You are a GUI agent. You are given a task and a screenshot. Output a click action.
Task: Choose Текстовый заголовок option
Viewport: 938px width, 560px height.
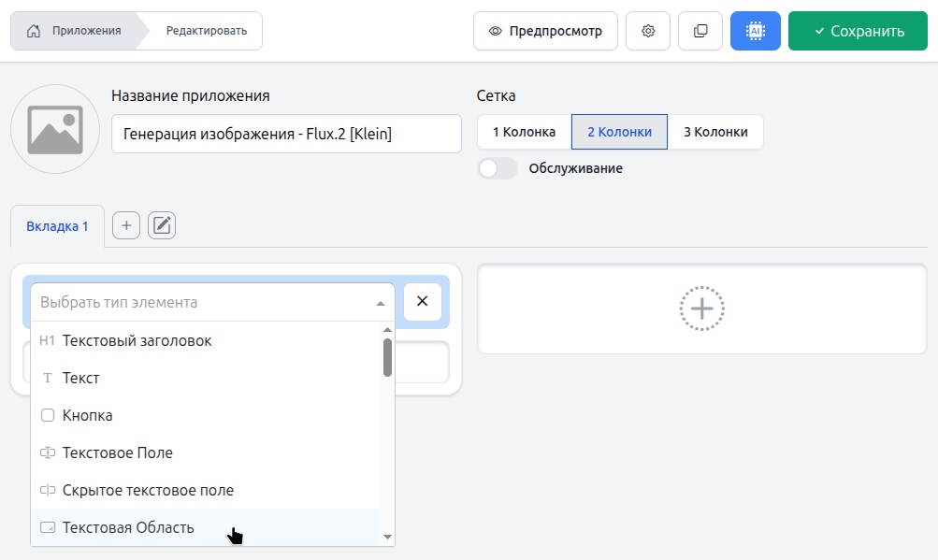click(206, 340)
